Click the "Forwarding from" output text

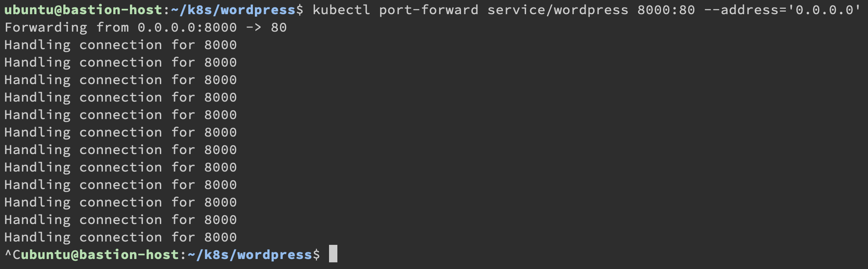click(x=67, y=27)
